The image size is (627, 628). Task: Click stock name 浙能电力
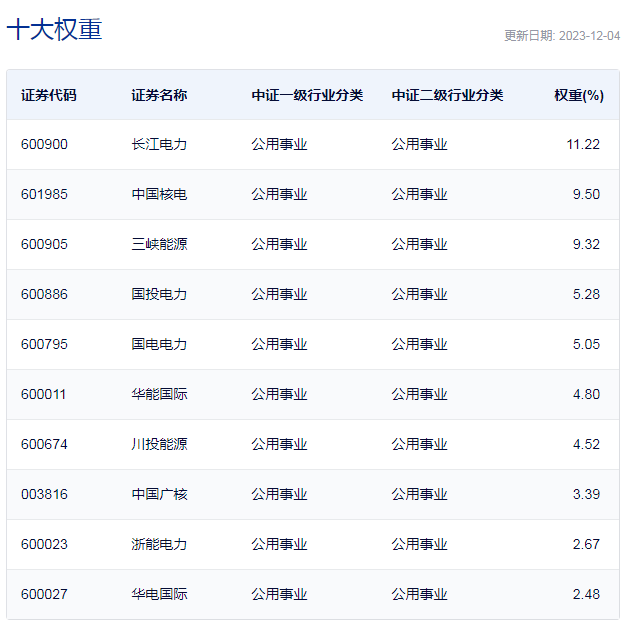159,545
